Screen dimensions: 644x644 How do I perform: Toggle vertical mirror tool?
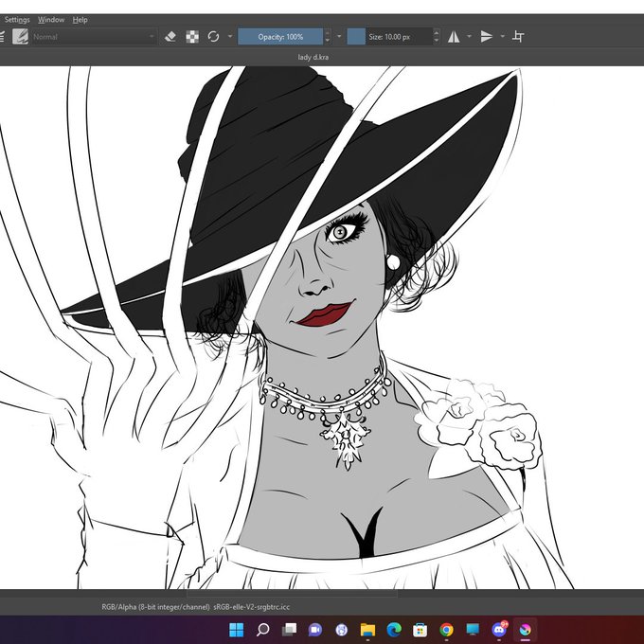pos(487,37)
